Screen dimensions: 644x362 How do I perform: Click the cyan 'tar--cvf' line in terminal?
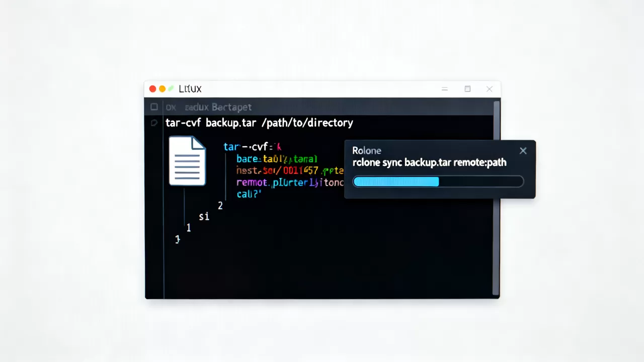[x=252, y=147]
